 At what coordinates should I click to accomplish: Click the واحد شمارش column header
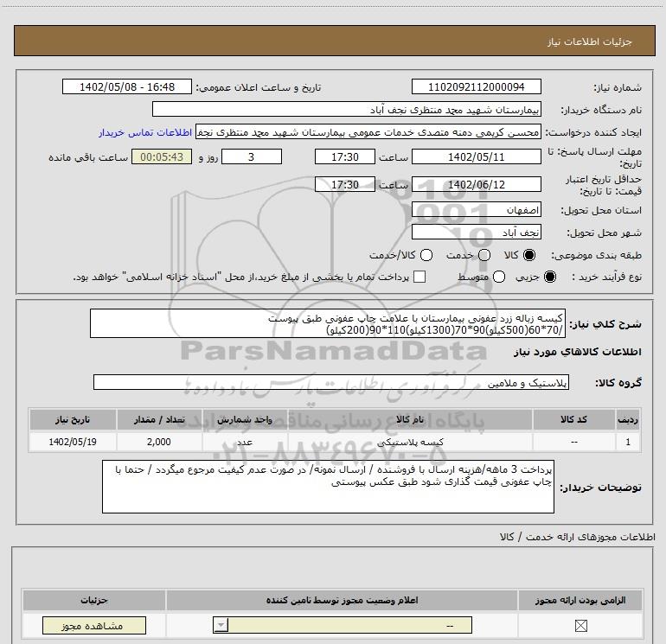(245, 419)
